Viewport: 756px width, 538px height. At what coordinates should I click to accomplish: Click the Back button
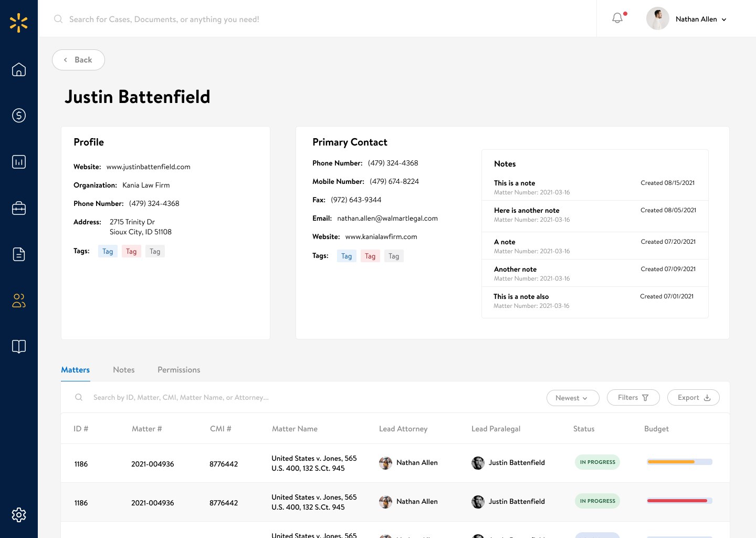[78, 59]
